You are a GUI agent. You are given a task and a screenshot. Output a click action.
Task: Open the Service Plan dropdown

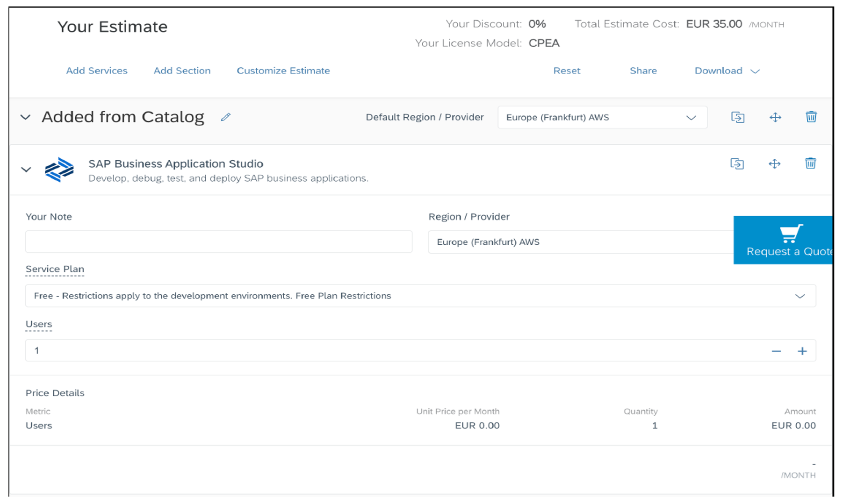(800, 296)
